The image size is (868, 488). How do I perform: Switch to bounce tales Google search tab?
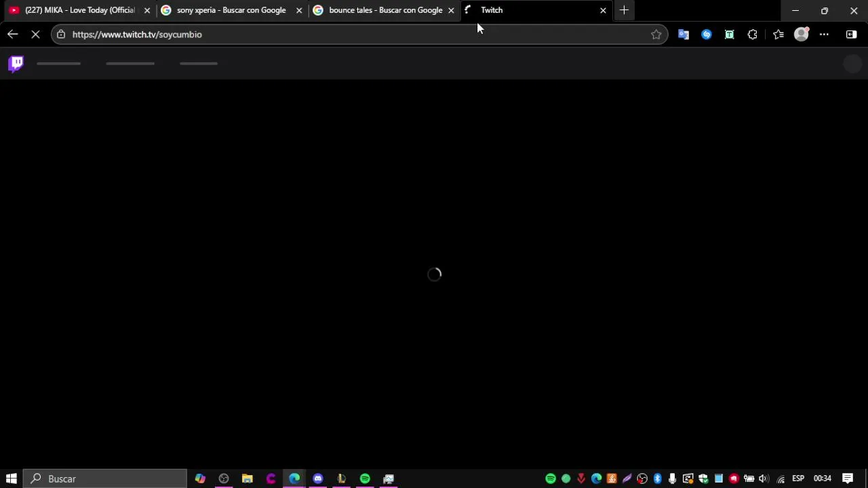[385, 10]
